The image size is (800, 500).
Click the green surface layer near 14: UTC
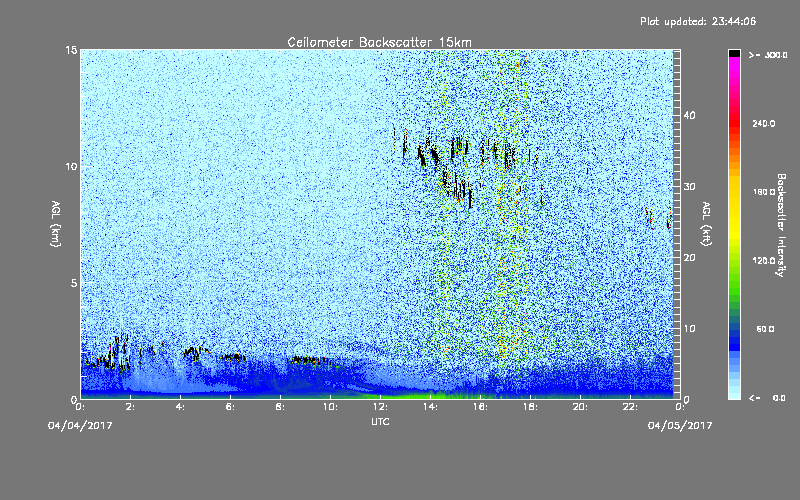click(429, 395)
